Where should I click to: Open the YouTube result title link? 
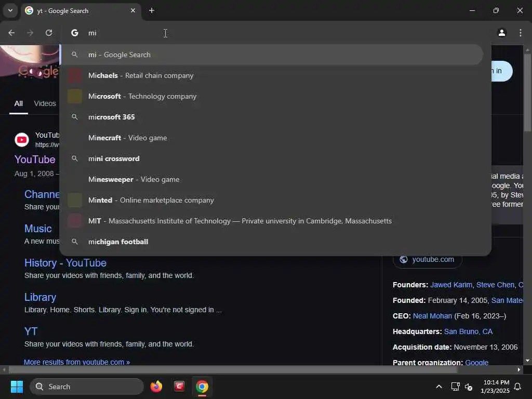35,159
